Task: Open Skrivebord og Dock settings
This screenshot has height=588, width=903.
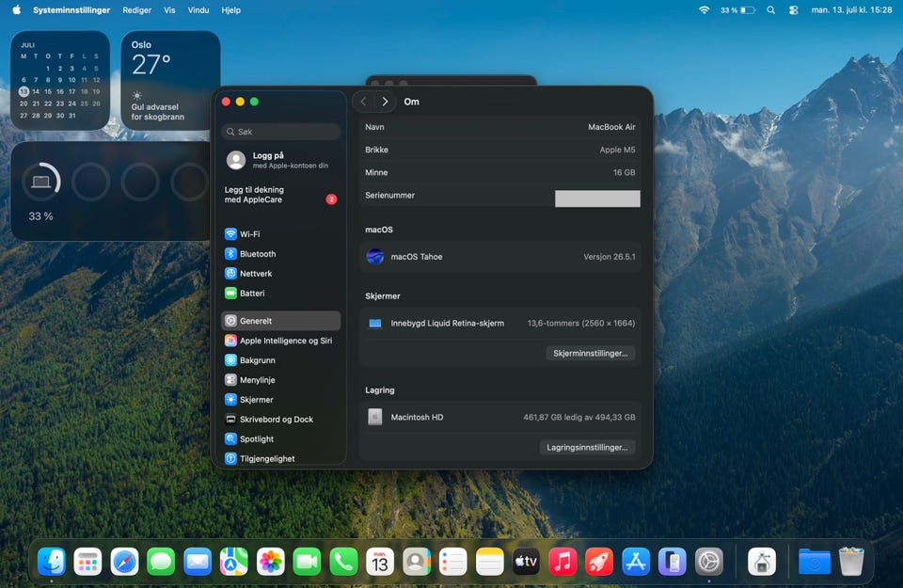Action: 280,420
